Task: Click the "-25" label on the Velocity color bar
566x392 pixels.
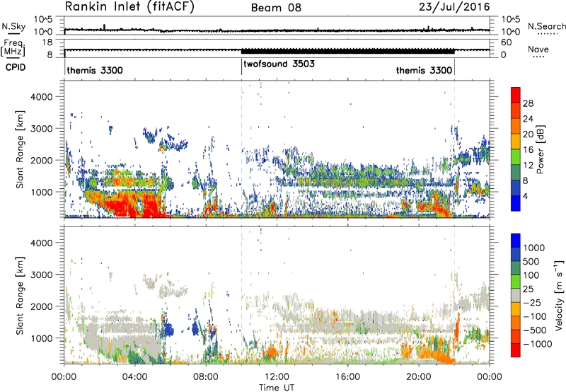Action: coord(531,302)
